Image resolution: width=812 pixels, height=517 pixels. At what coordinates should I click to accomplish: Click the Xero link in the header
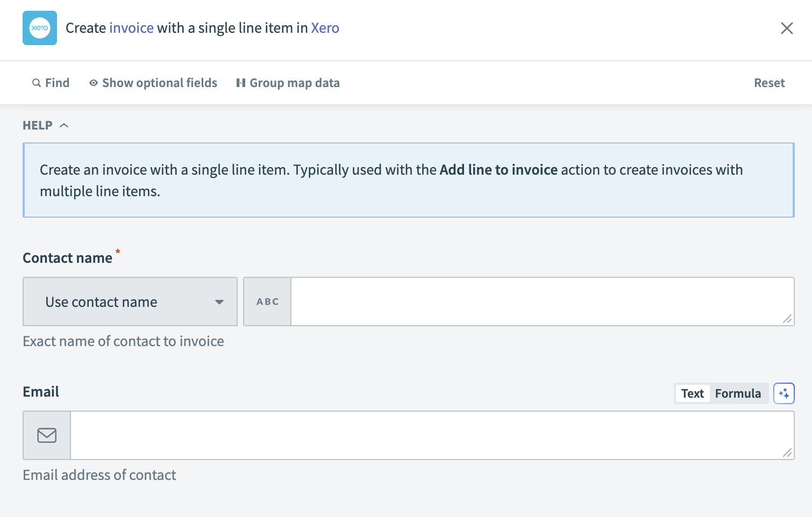[x=325, y=27]
